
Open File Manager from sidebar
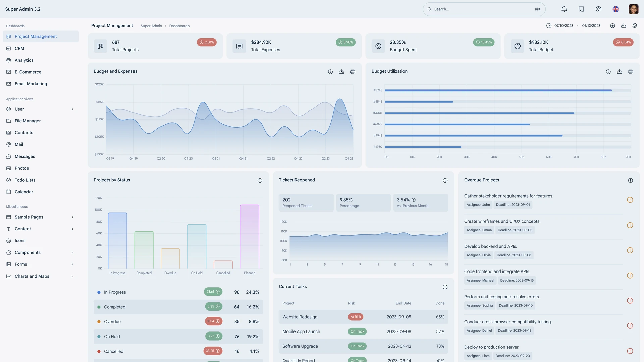[41, 121]
